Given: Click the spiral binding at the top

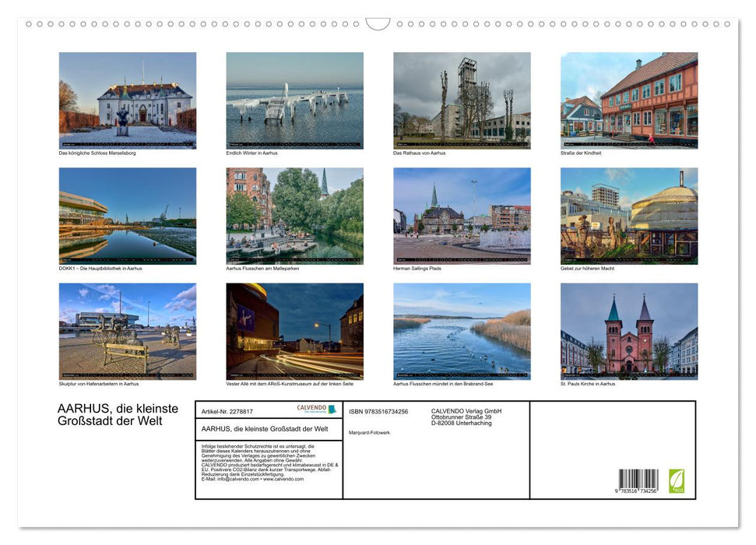Looking at the screenshot, I should (x=378, y=26).
